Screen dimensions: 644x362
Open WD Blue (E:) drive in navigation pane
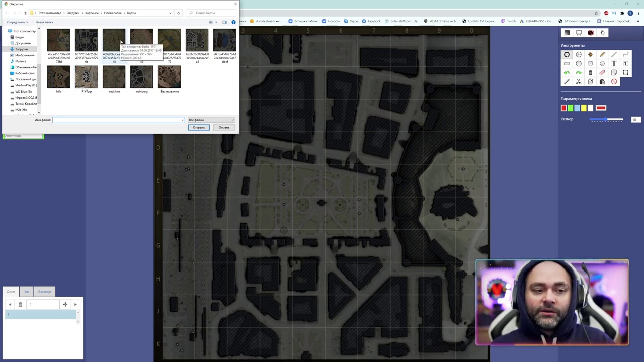tap(23, 92)
